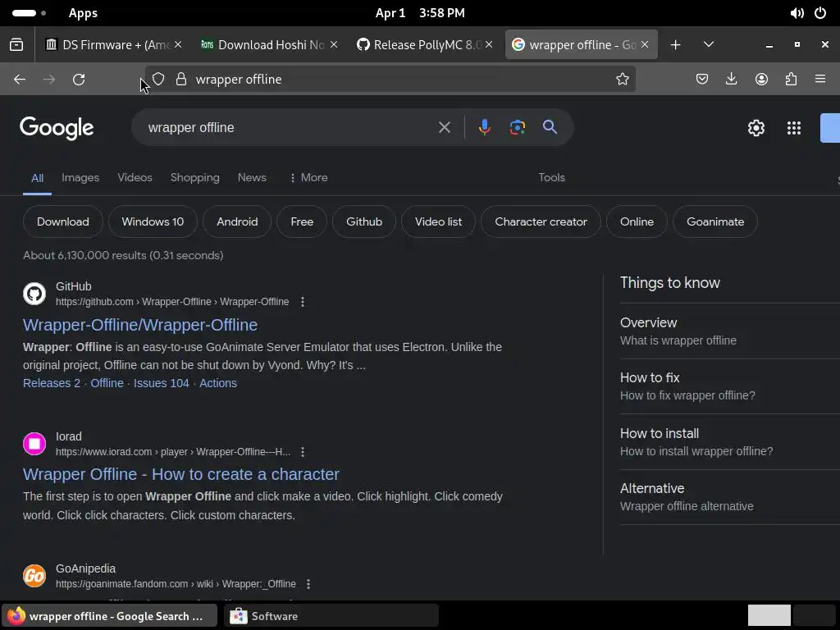Open the system power menu
The image size is (840, 630).
coord(820,13)
